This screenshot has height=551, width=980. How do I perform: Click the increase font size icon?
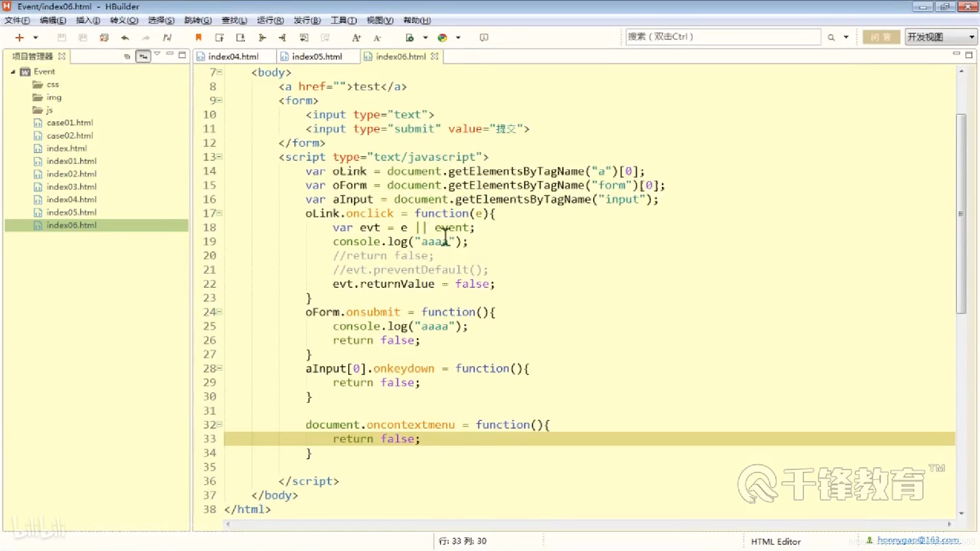pyautogui.click(x=356, y=37)
